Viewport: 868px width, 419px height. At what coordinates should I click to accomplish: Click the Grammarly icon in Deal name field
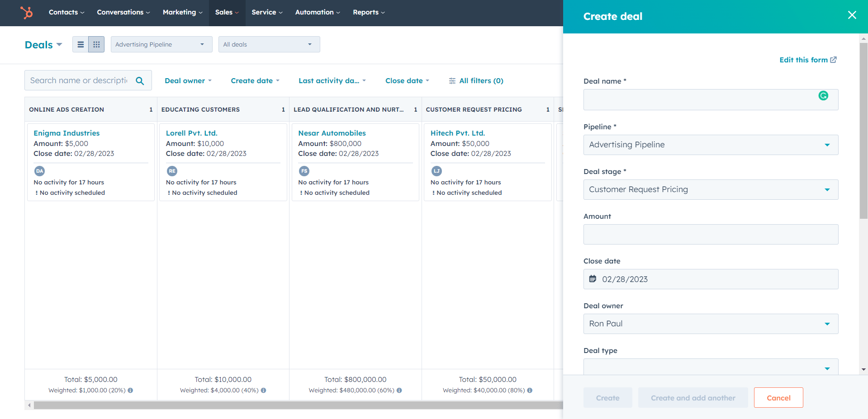point(823,95)
